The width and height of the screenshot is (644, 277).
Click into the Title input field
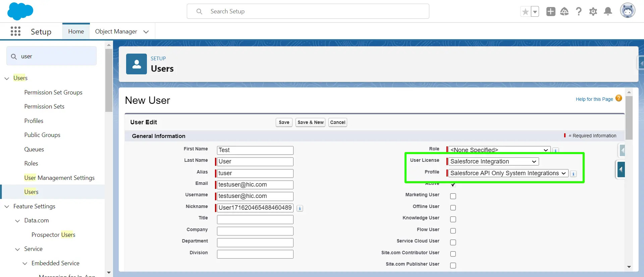click(x=255, y=219)
